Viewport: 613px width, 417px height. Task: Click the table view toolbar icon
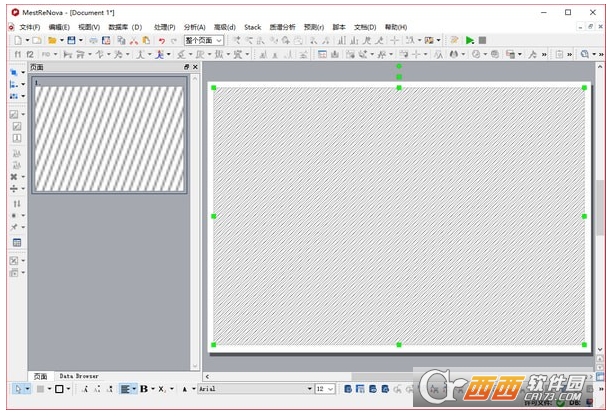(322, 54)
